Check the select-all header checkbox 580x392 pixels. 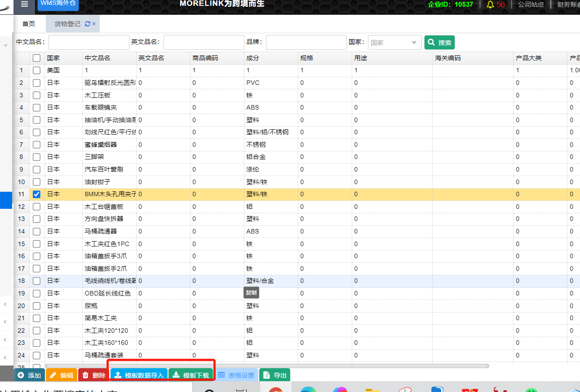point(37,58)
